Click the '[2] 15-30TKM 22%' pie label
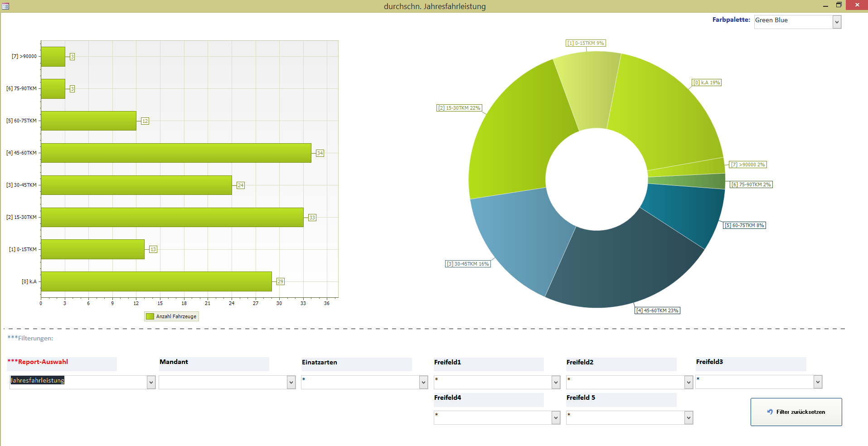The height and width of the screenshot is (446, 868). pos(459,108)
